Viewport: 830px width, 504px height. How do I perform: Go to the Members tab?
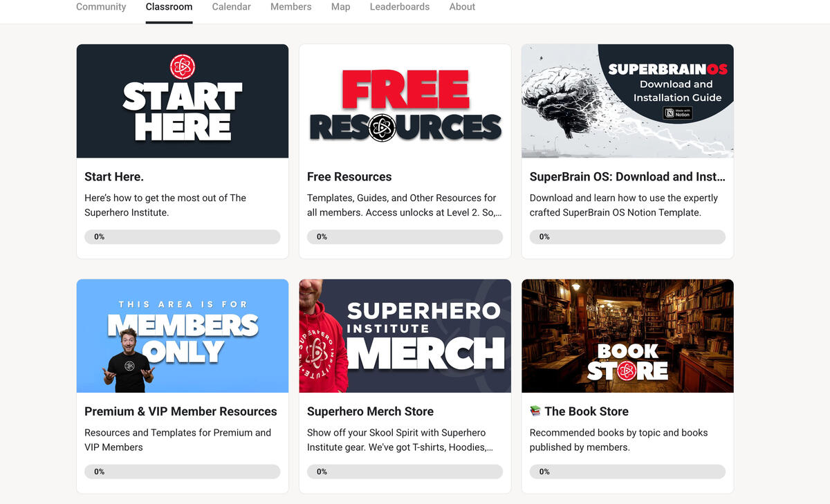[290, 7]
